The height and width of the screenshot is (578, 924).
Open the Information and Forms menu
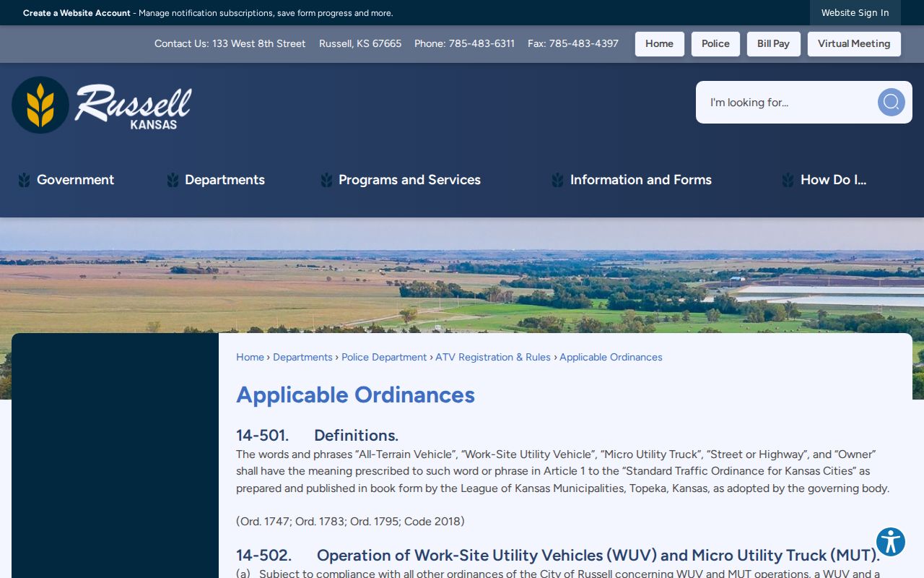click(x=641, y=180)
